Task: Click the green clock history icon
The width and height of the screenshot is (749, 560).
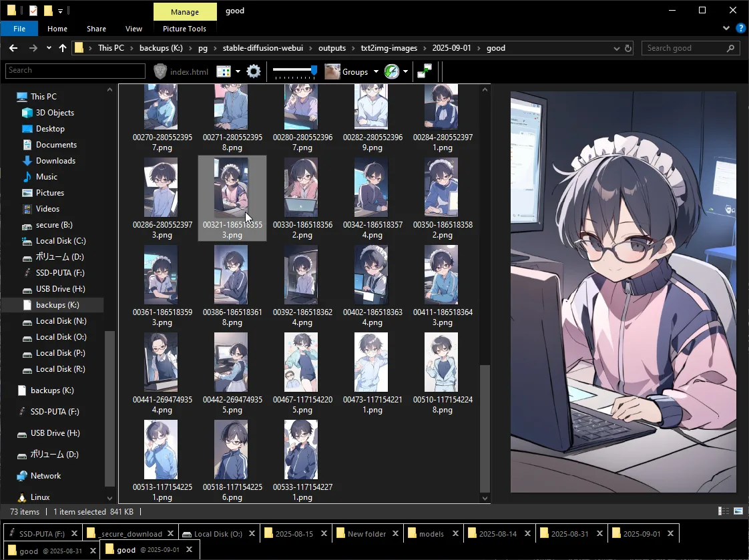Action: (x=392, y=71)
